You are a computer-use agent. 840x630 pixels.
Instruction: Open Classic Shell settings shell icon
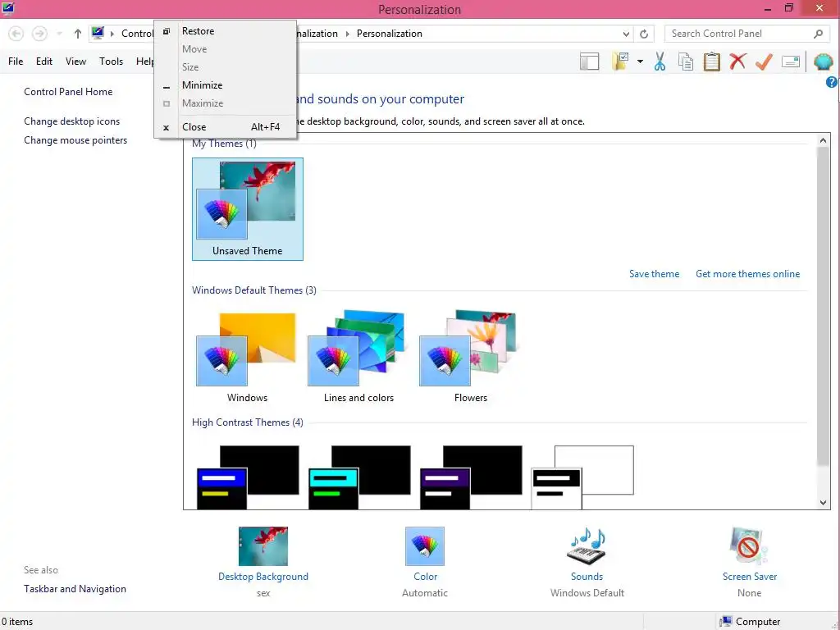pos(823,62)
